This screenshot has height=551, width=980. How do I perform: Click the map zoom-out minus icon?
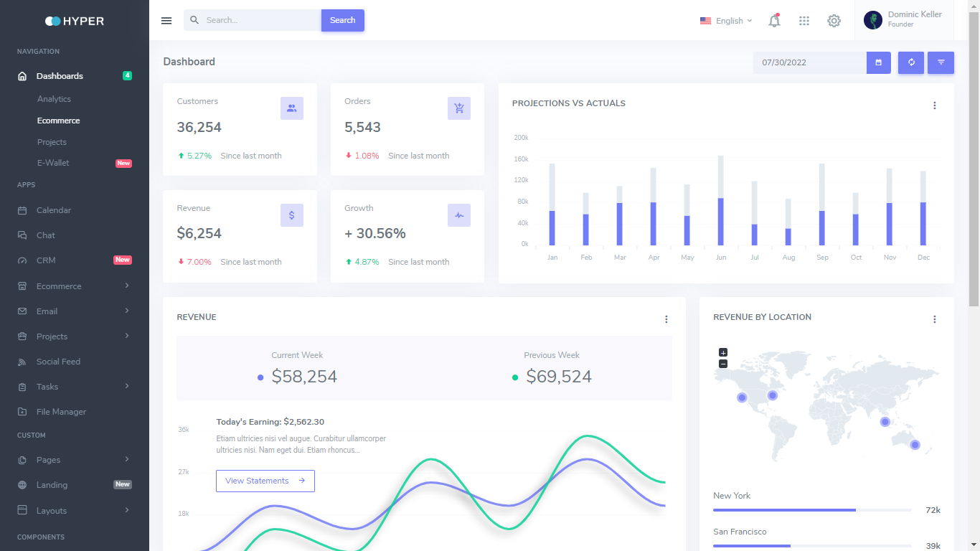tap(723, 364)
